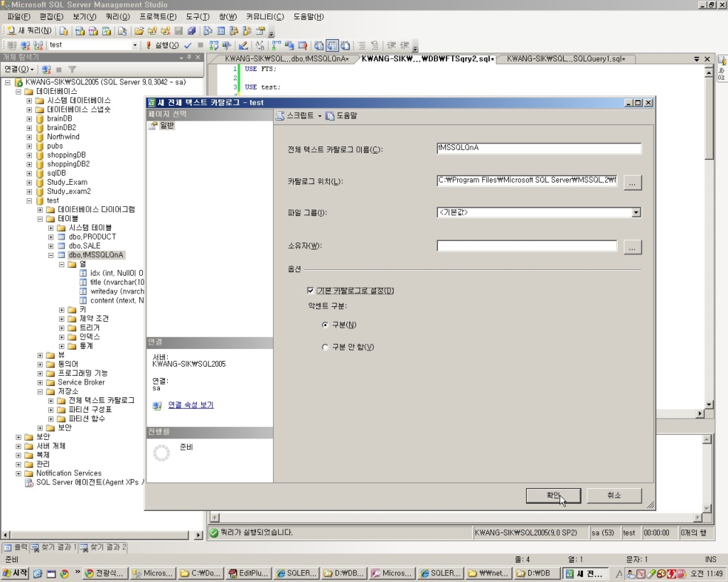Click the Execute (실행) button
The image size is (728, 582).
(163, 45)
